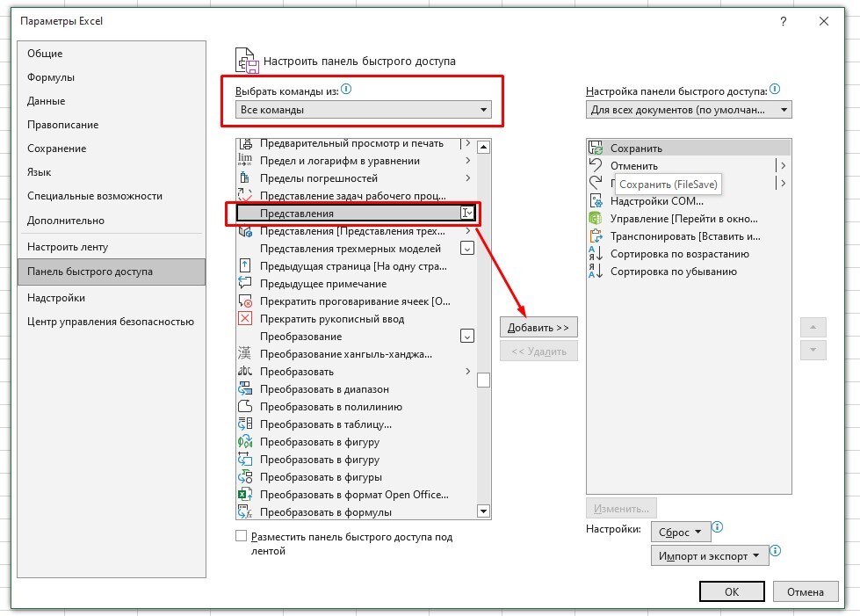The height and width of the screenshot is (616, 860).
Task: Click the Преобразовать в фигуры icon
Action: [x=245, y=476]
